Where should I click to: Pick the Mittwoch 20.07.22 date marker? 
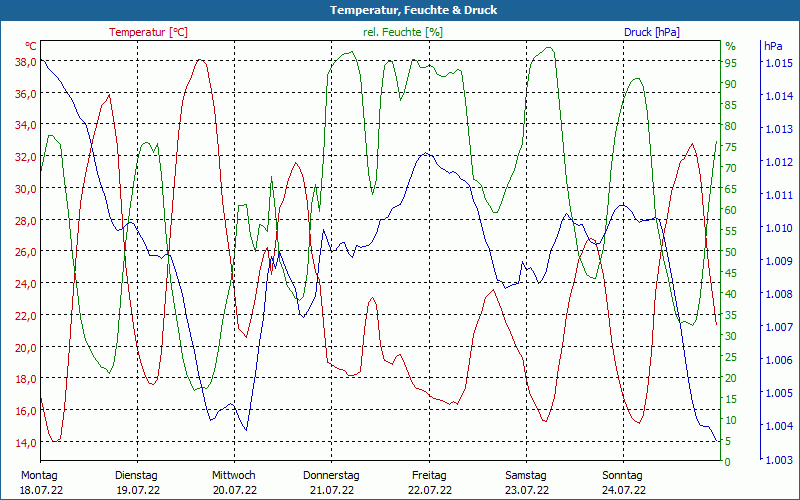[x=234, y=482]
